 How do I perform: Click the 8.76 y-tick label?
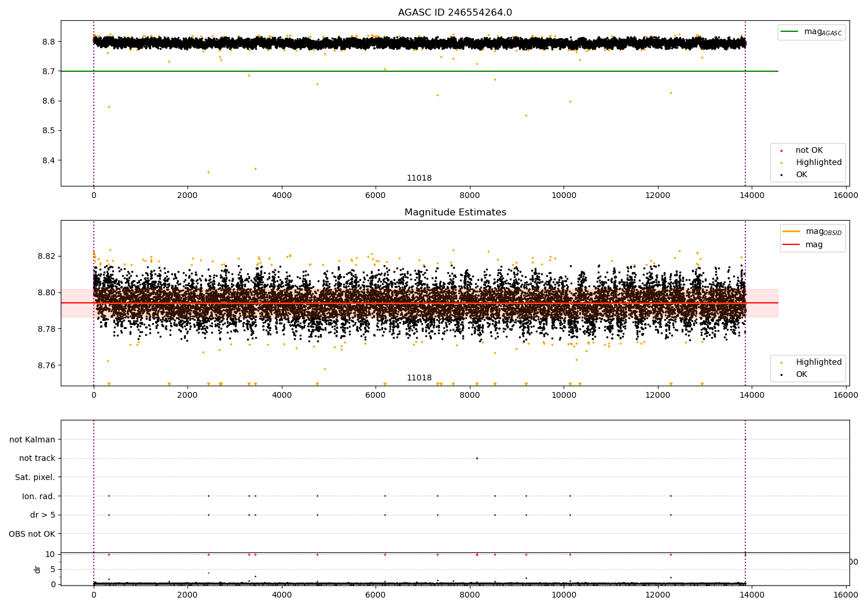tap(45, 366)
